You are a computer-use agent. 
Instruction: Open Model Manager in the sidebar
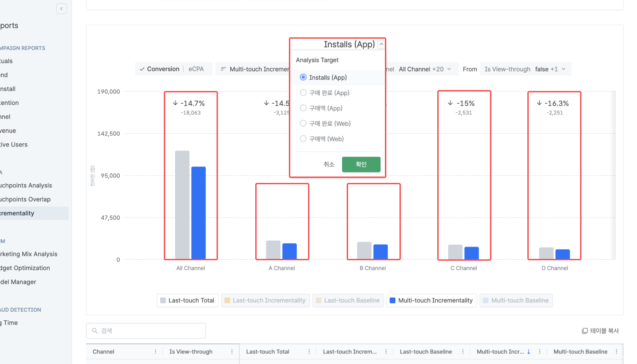[x=18, y=282]
